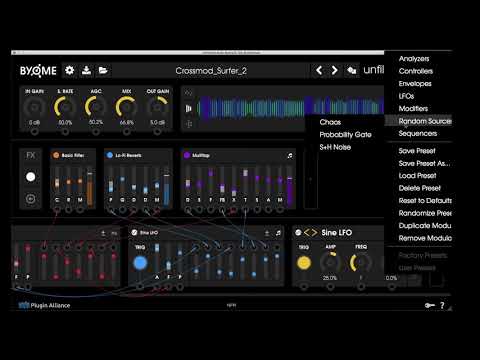Toggle the Basic Filter orange enable button
480x360 pixels.
(56, 155)
